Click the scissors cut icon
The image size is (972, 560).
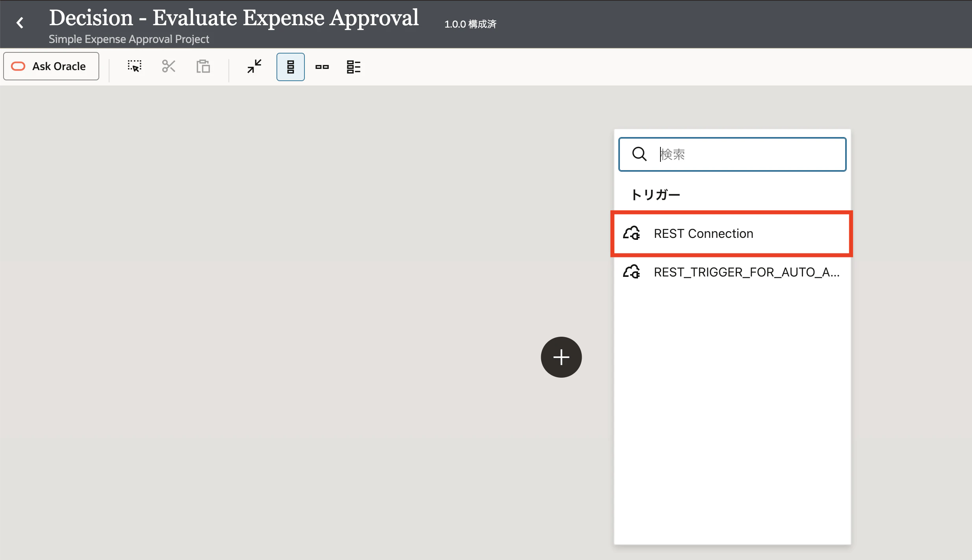click(169, 67)
